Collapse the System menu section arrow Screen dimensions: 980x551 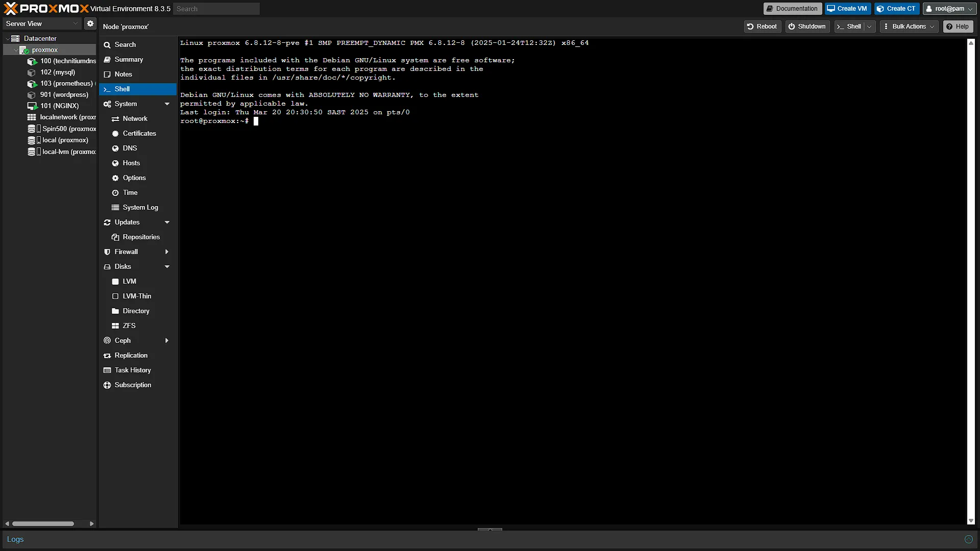click(167, 104)
